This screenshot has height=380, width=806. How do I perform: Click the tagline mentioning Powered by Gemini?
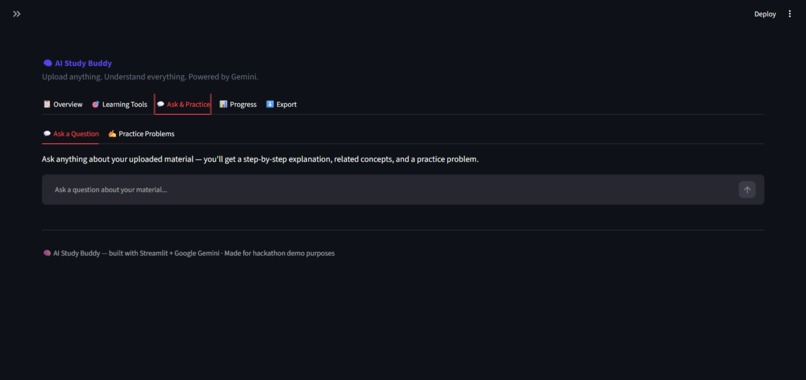point(150,77)
